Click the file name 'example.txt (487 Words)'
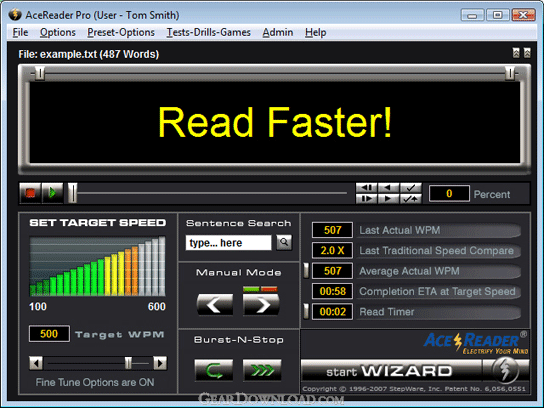The width and height of the screenshot is (544, 408). 100,54
